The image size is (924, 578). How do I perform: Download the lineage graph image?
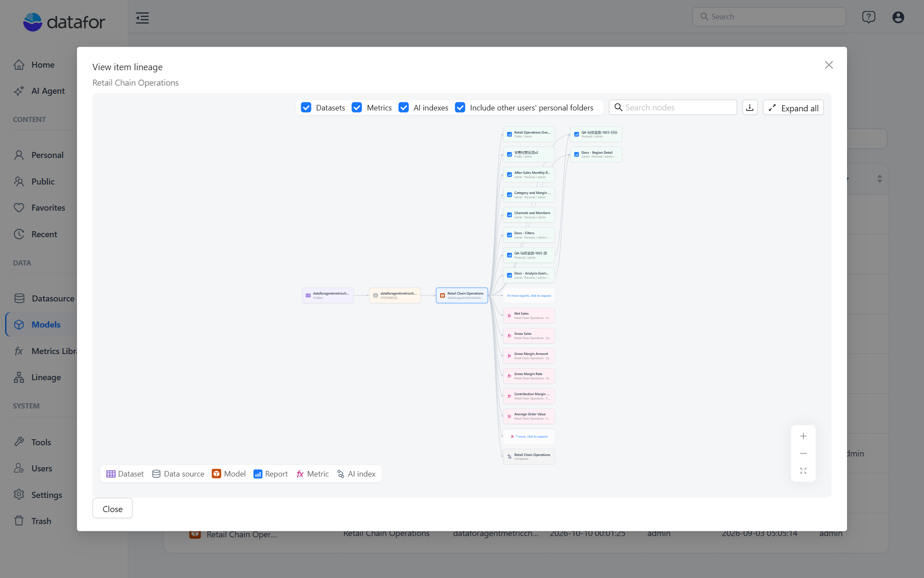pos(750,107)
